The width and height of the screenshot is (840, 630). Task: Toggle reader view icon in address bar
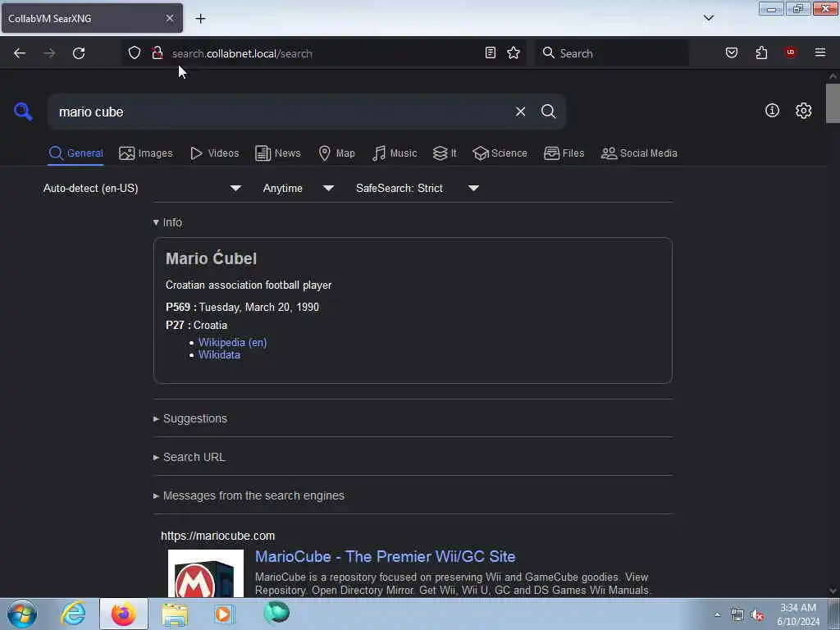tap(491, 52)
